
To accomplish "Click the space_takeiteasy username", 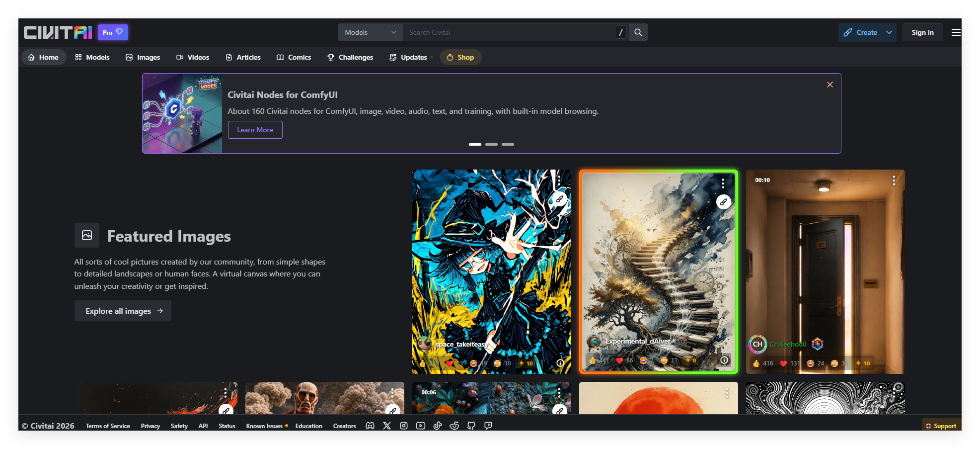I will pos(461,344).
